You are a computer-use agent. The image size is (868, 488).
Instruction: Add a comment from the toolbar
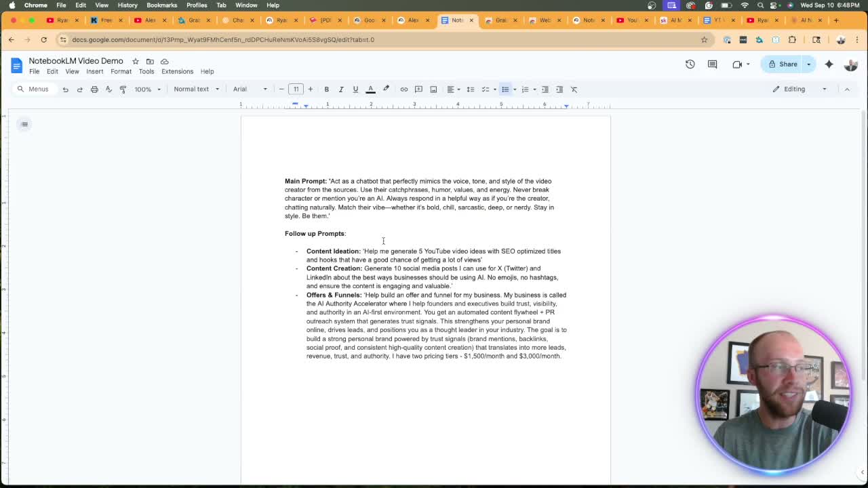click(418, 89)
